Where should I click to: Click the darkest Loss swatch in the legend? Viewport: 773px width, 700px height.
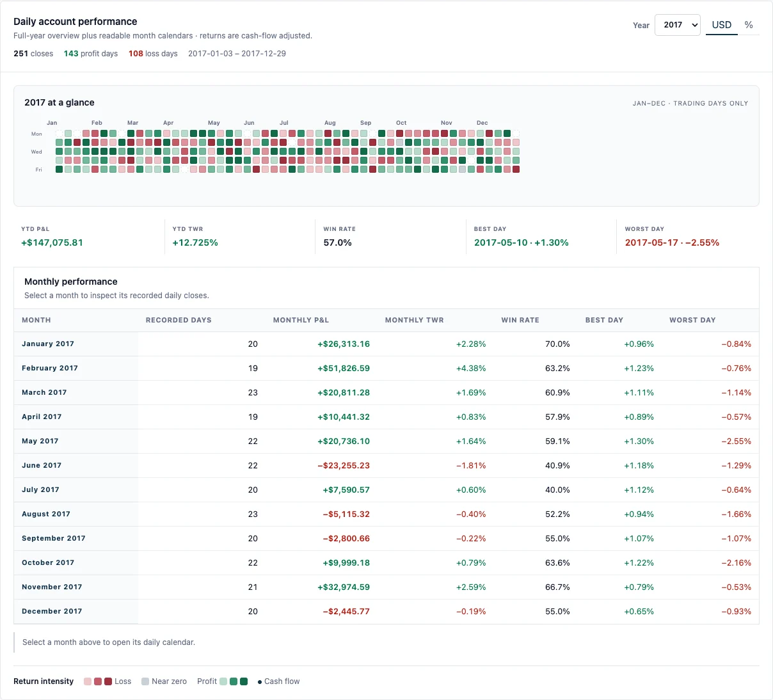tap(108, 681)
